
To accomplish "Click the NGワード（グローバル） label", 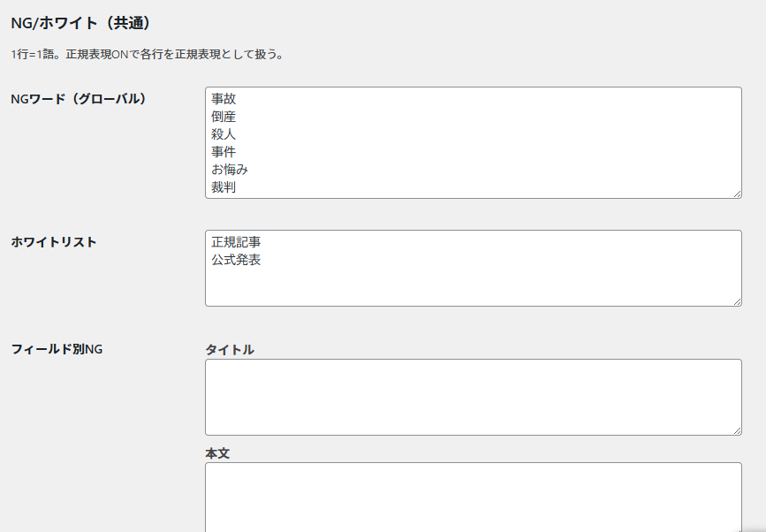I will tap(78, 99).
